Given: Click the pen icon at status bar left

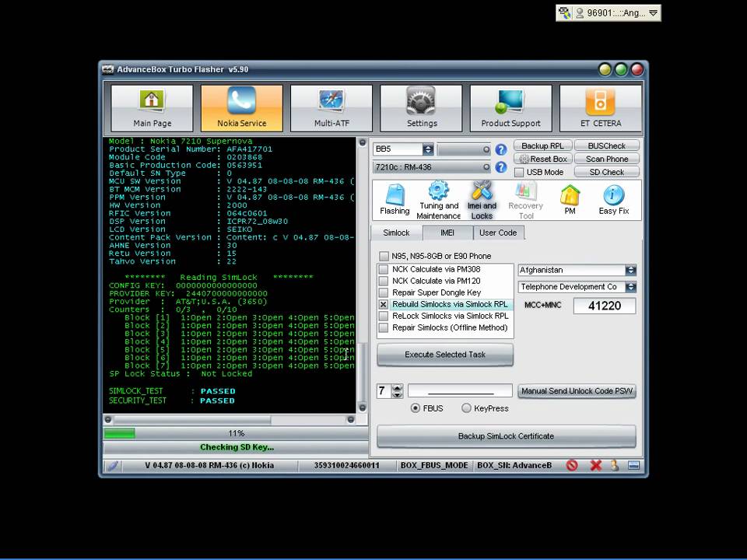Looking at the screenshot, I should [112, 465].
